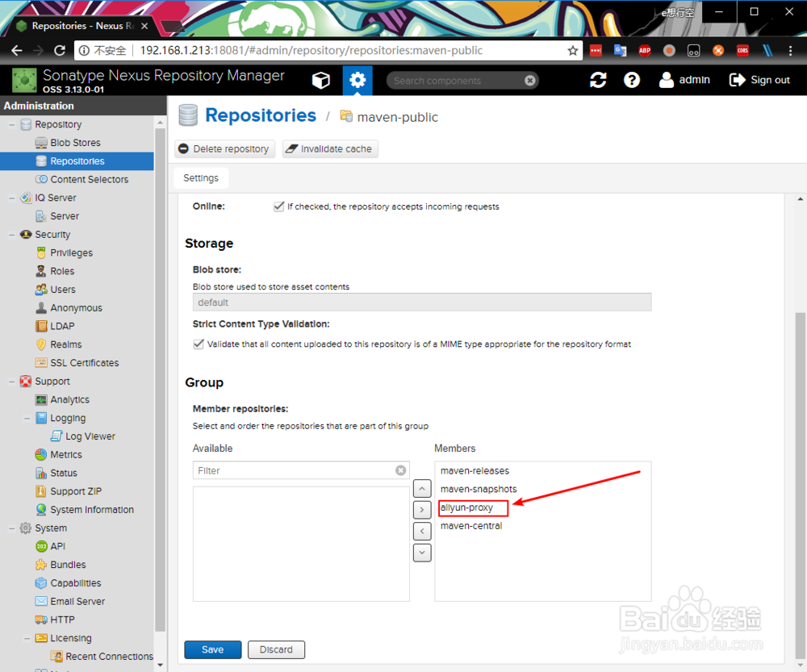807x672 pixels.
Task: Open LDAP in sidebar
Action: 62,326
